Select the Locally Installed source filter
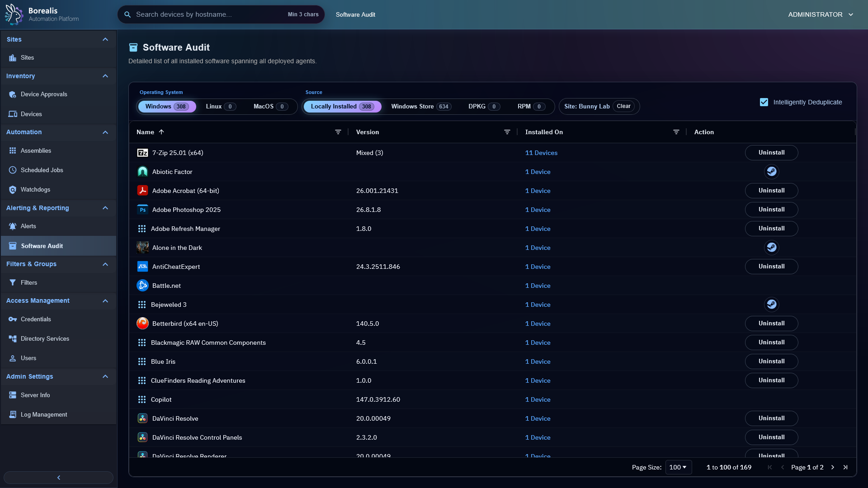The image size is (868, 488). [342, 107]
